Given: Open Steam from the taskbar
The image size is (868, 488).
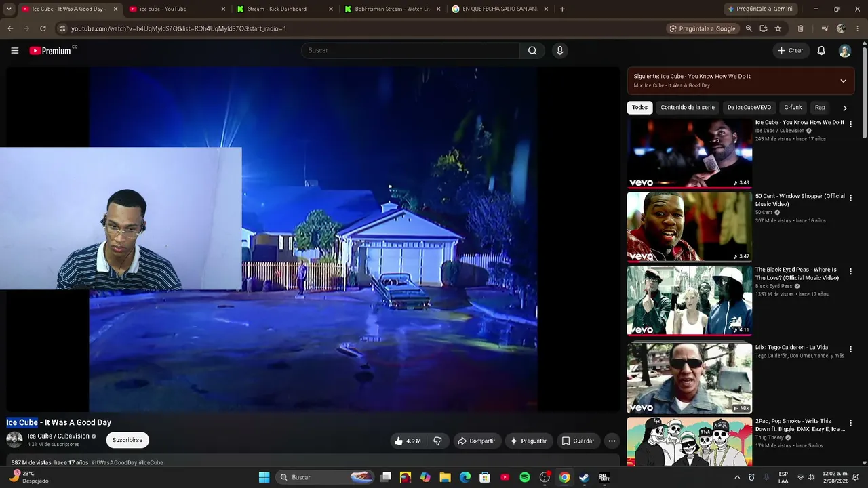Looking at the screenshot, I should (x=584, y=477).
